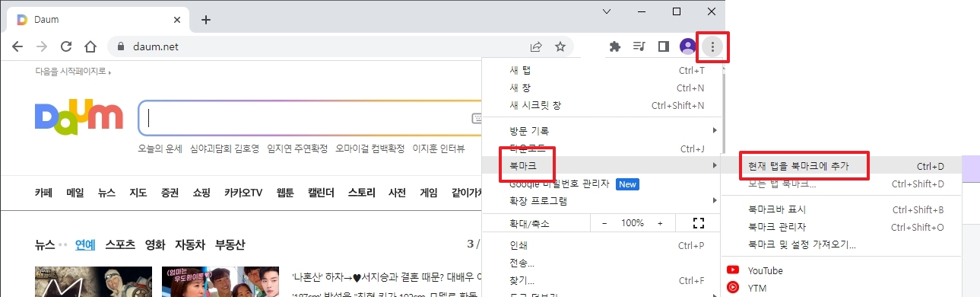Toggle 북마크바 표시
The height and width of the screenshot is (297, 980).
pyautogui.click(x=842, y=209)
